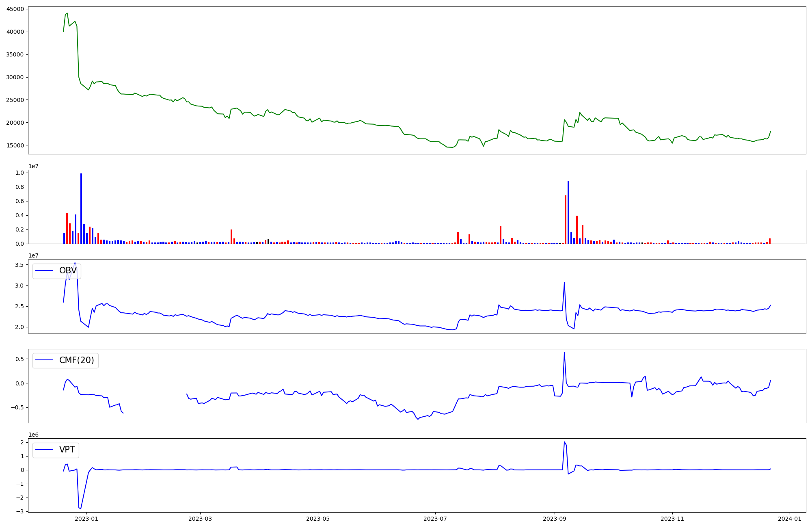Click the tall red volume bar in September
This screenshot has width=812, height=528.
[566, 219]
